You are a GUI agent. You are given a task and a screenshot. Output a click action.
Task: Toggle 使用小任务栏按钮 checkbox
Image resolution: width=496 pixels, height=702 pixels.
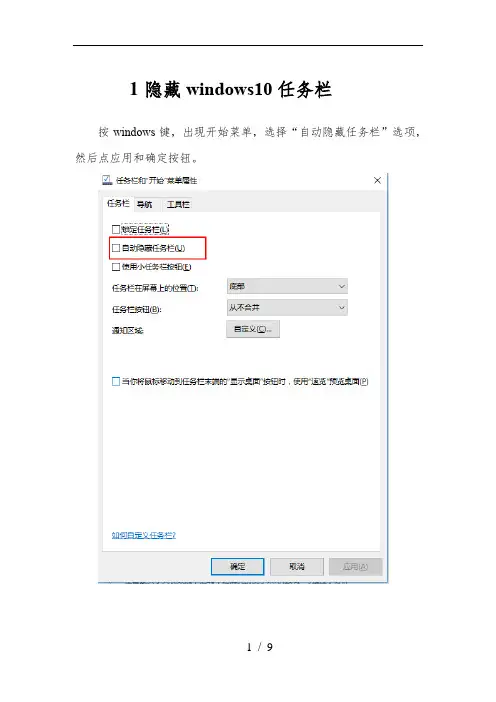pos(116,267)
